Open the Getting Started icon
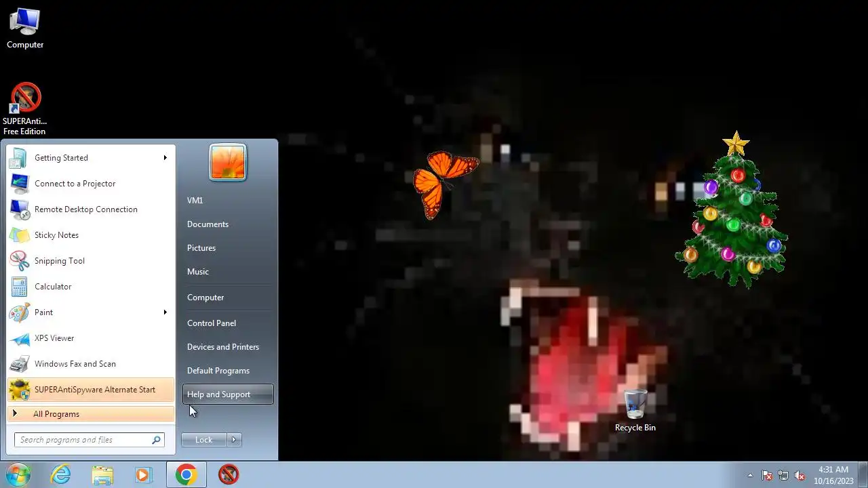This screenshot has width=868, height=488. [x=19, y=158]
